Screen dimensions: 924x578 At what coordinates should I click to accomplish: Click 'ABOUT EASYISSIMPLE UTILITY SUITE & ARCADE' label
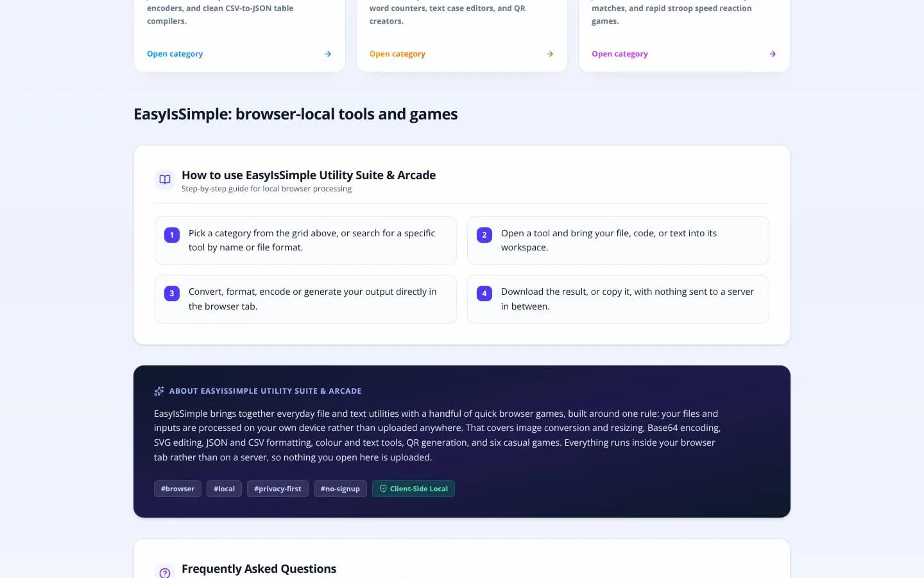pos(266,391)
